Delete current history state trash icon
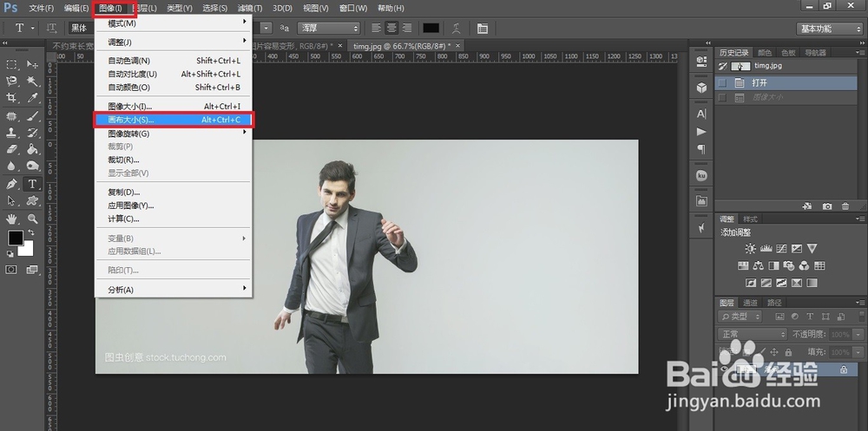The height and width of the screenshot is (431, 868). [846, 206]
